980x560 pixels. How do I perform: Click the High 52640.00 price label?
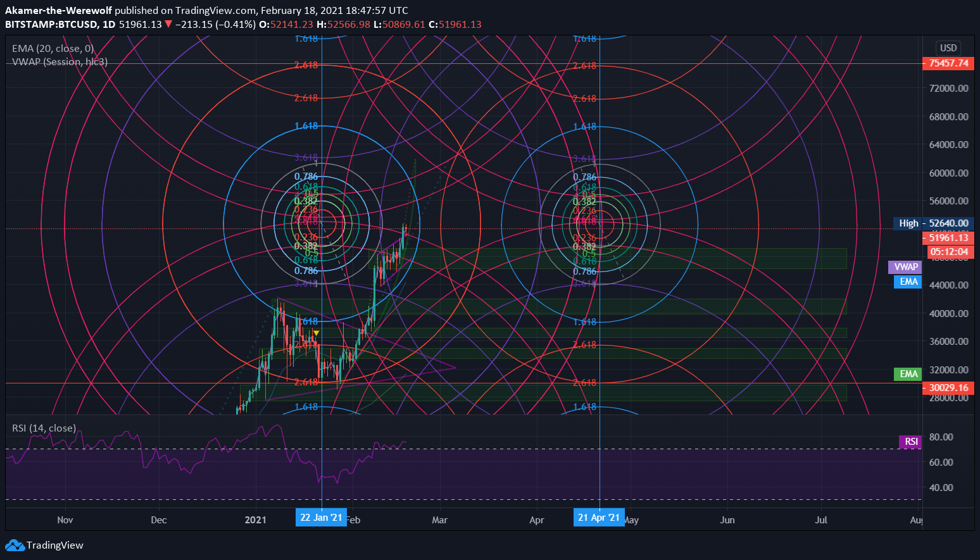tap(934, 223)
